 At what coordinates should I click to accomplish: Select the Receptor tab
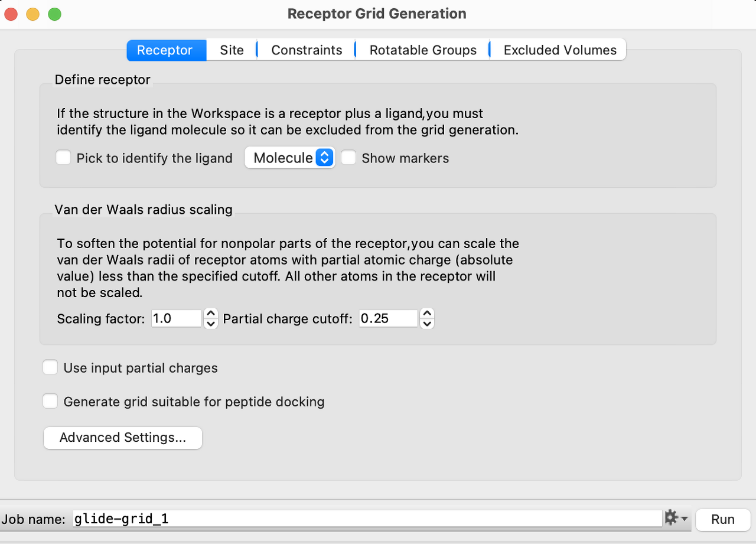[165, 50]
